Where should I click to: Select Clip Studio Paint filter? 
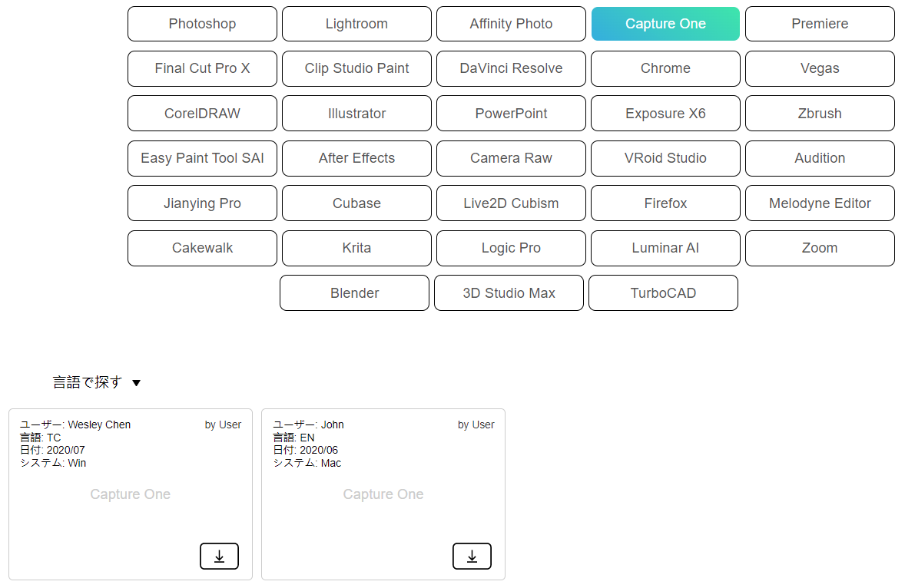point(356,68)
